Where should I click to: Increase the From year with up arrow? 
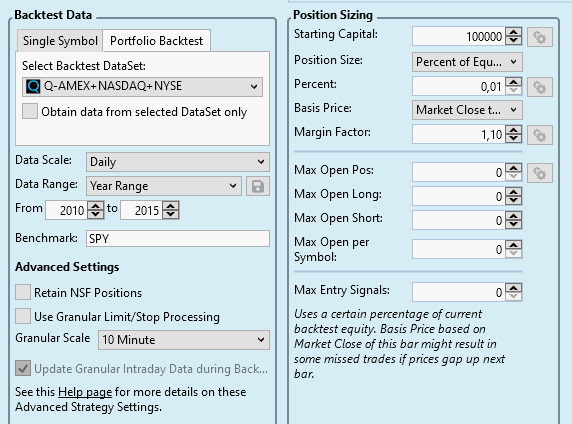(96, 206)
